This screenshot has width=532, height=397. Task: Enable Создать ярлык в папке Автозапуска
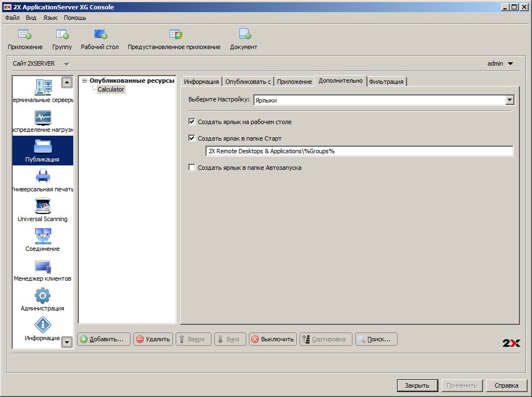192,168
